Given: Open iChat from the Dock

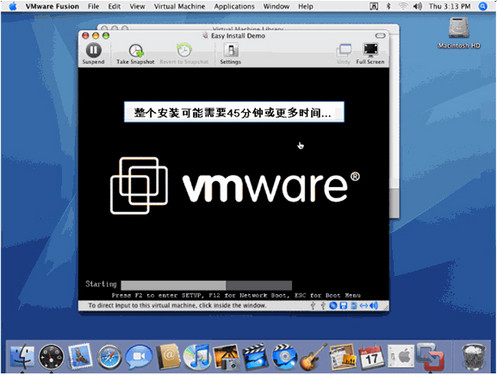Looking at the screenshot, I should (x=139, y=357).
